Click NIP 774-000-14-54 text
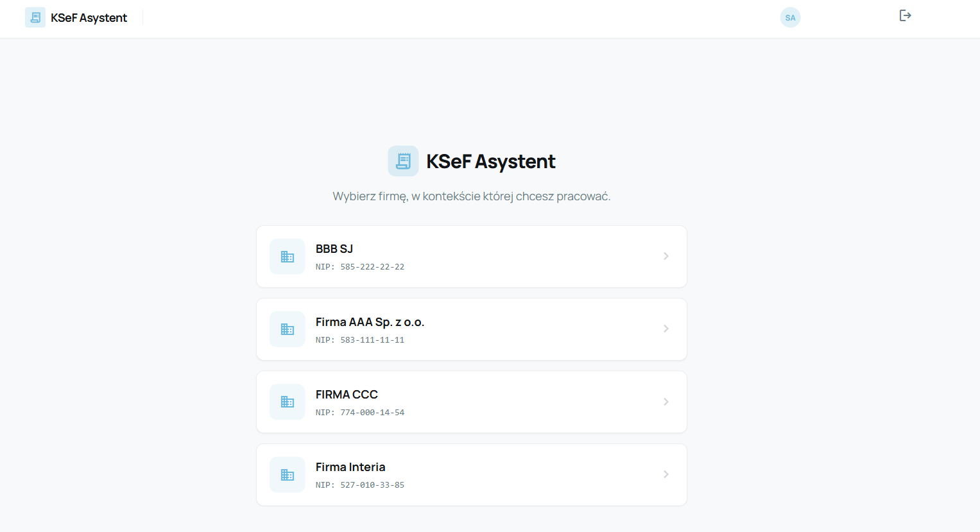Screen dimensions: 980x532 tap(360, 413)
